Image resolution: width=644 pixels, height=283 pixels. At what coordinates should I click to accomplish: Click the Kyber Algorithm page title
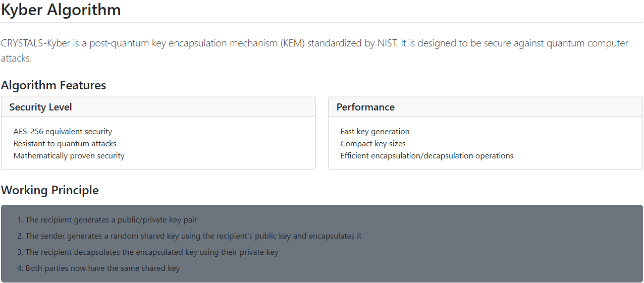(61, 10)
